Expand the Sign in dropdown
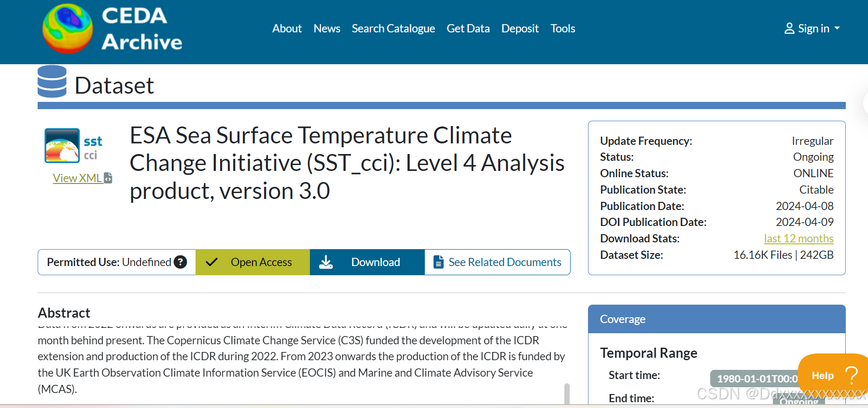868x408 pixels. (813, 28)
